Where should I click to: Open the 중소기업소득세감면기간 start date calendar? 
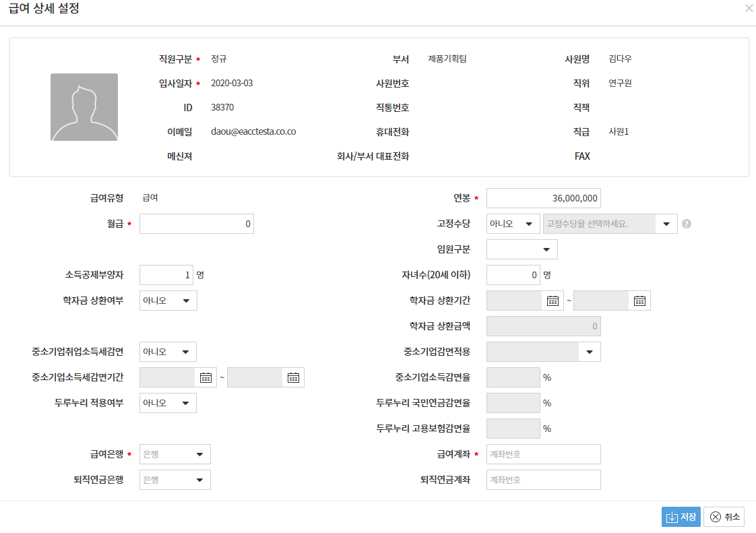pyautogui.click(x=206, y=377)
